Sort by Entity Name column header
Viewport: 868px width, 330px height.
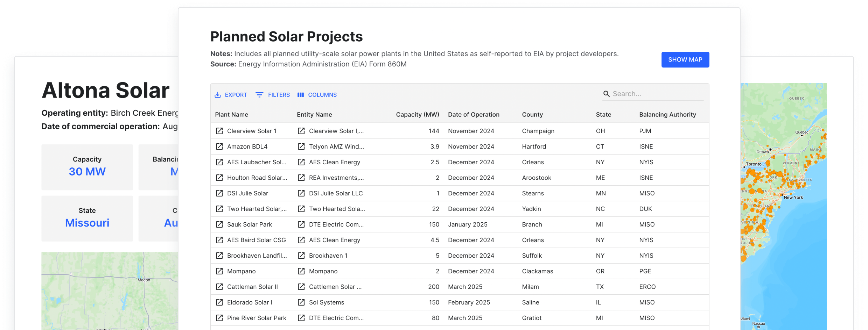314,115
